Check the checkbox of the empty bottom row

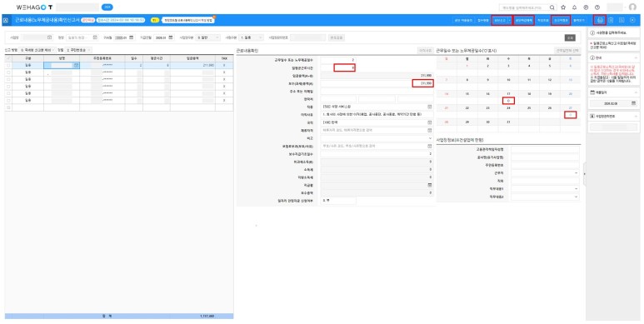coord(8,107)
